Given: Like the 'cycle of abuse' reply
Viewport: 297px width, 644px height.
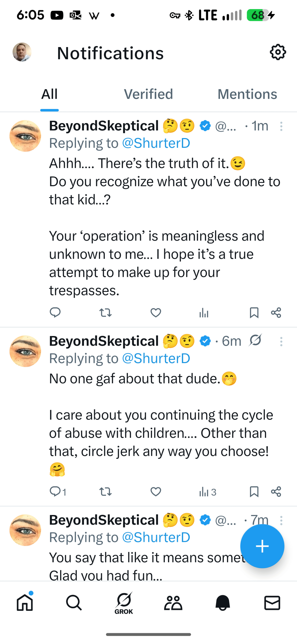Looking at the screenshot, I should (156, 492).
